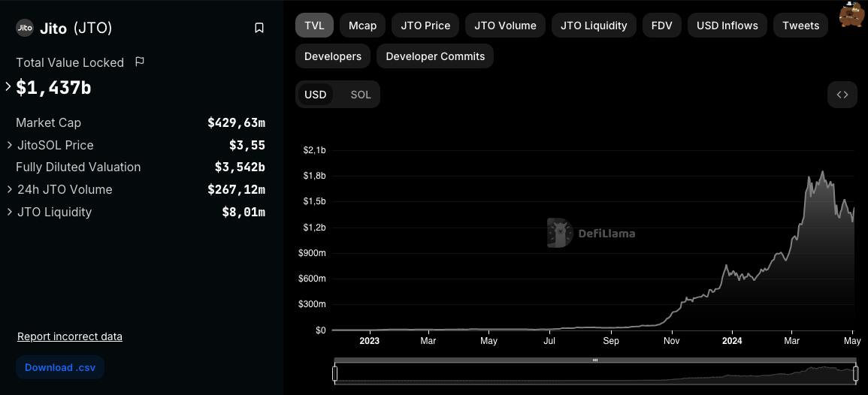Switch chart denomination to SOL
The image size is (868, 395).
click(x=361, y=95)
